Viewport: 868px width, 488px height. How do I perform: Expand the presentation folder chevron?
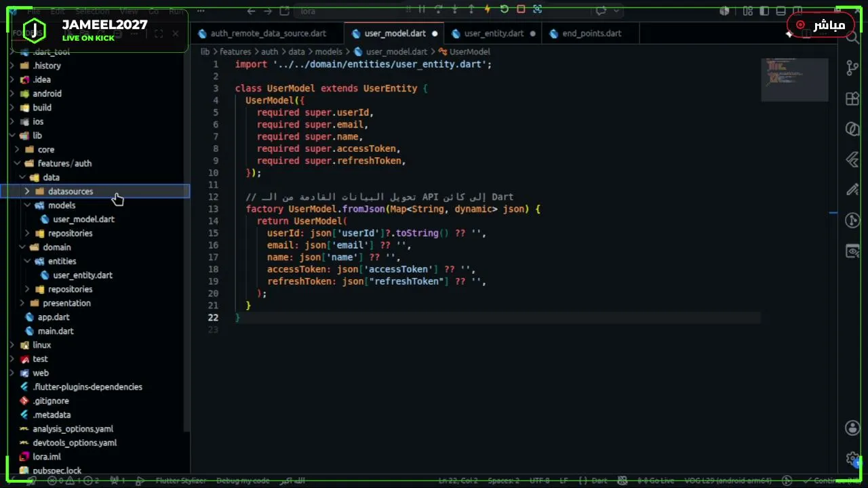coord(22,303)
